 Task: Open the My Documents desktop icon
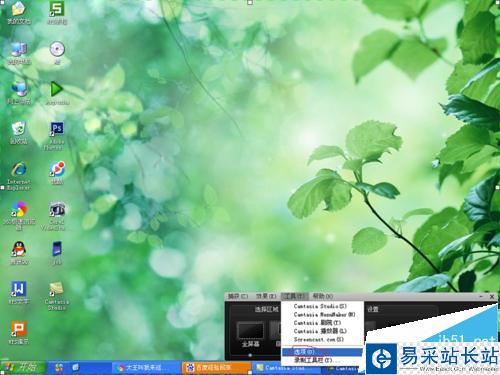19,13
